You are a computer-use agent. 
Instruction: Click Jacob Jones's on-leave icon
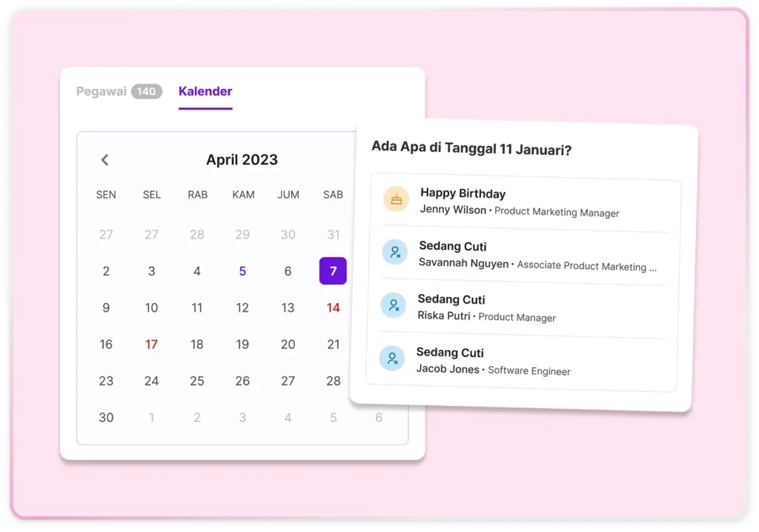tap(392, 359)
